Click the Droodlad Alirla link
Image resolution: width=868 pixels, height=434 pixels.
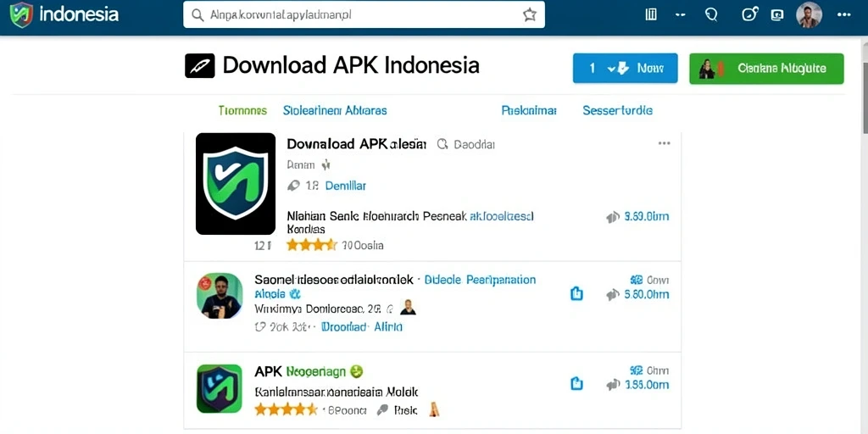362,326
